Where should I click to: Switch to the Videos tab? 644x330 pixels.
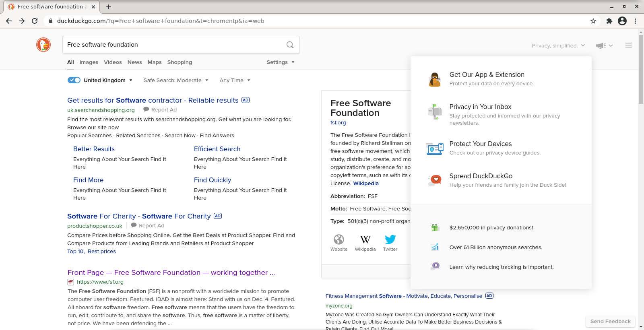coord(113,62)
